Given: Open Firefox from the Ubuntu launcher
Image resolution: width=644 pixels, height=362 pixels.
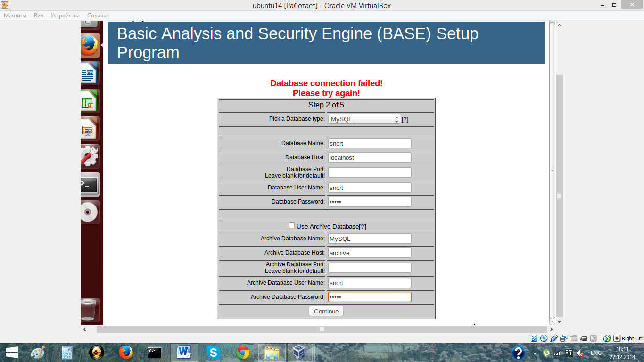Looking at the screenshot, I should click(x=90, y=46).
